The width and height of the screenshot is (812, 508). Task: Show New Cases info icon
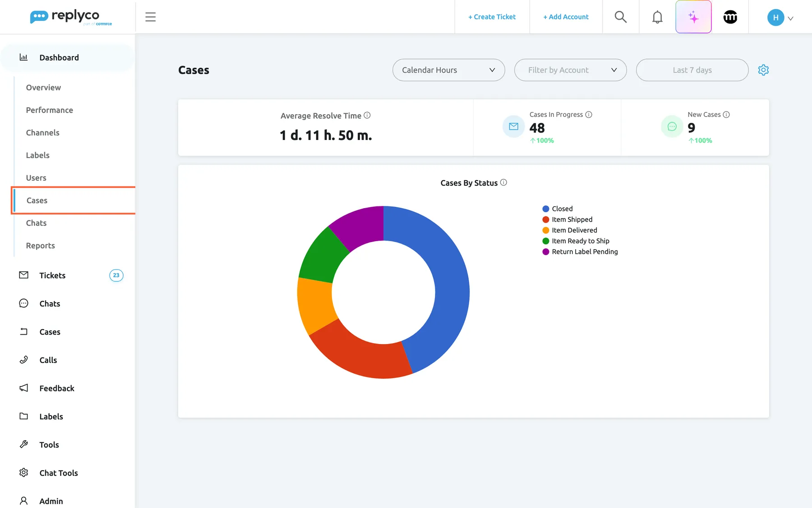click(x=726, y=115)
